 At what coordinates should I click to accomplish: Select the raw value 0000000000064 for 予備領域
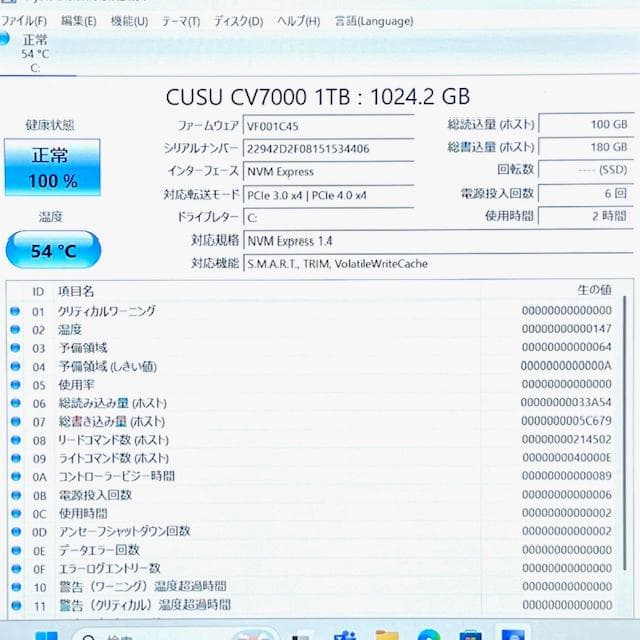pyautogui.click(x=567, y=347)
